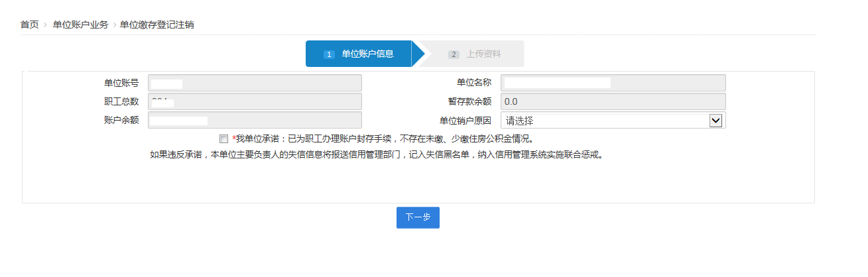Click the 如果违反承诺 warning text line
The height and width of the screenshot is (277, 868).
click(376, 155)
